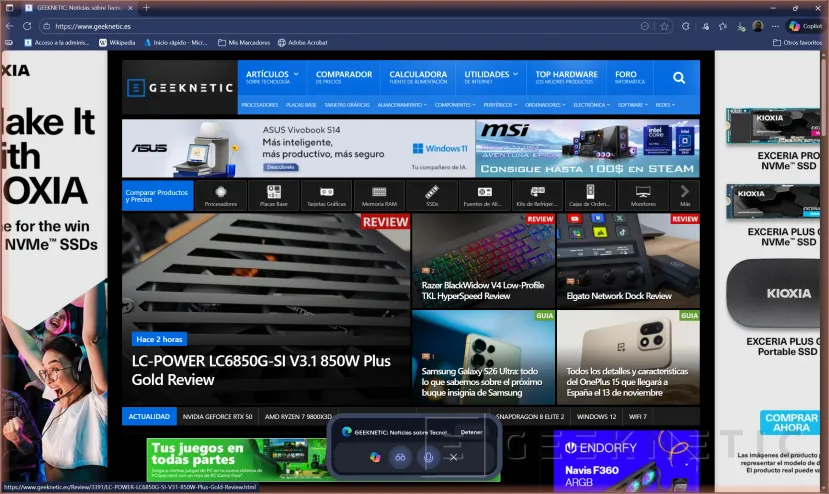Toggle the microphone in Copilot overlay

click(x=428, y=457)
